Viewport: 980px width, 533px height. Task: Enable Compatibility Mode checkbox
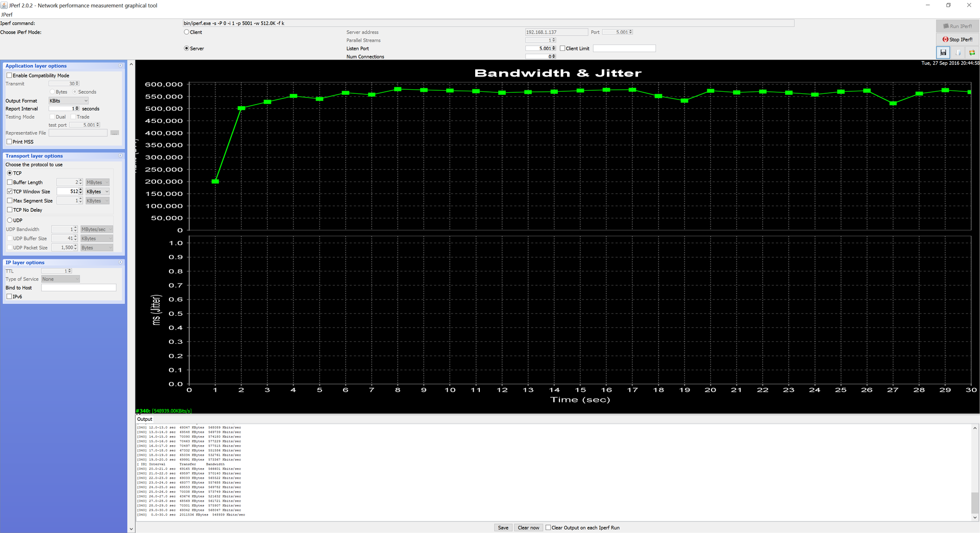tap(9, 75)
